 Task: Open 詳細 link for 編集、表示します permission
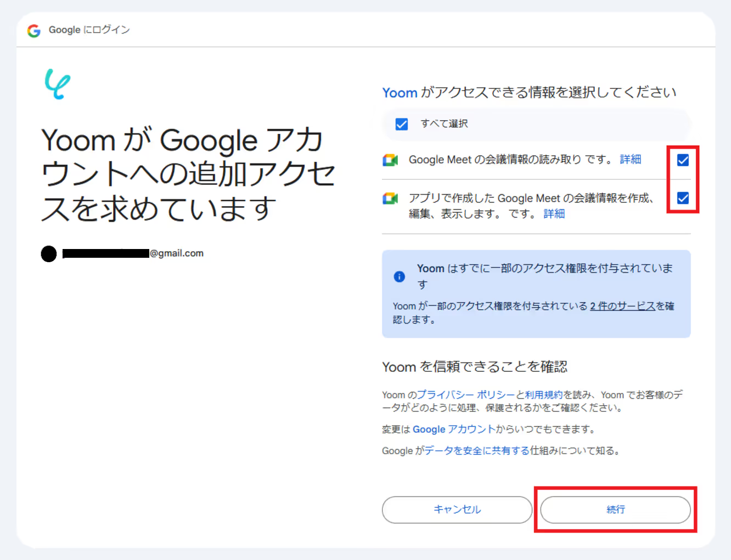point(554,214)
